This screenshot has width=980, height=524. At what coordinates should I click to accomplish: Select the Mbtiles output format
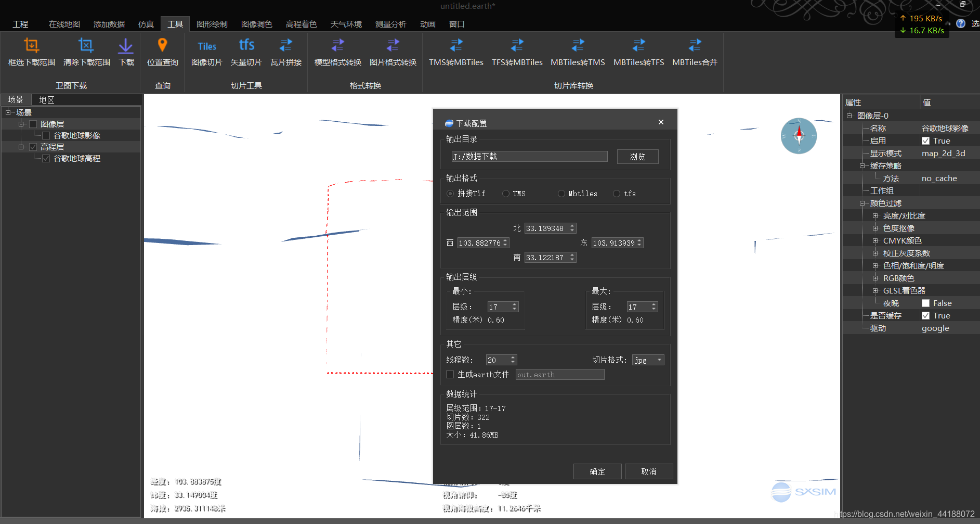click(x=561, y=193)
